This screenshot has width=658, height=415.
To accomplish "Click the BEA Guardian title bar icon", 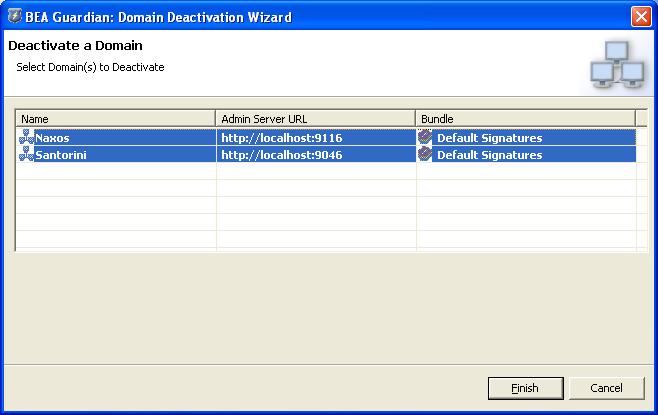I will tap(14, 16).
